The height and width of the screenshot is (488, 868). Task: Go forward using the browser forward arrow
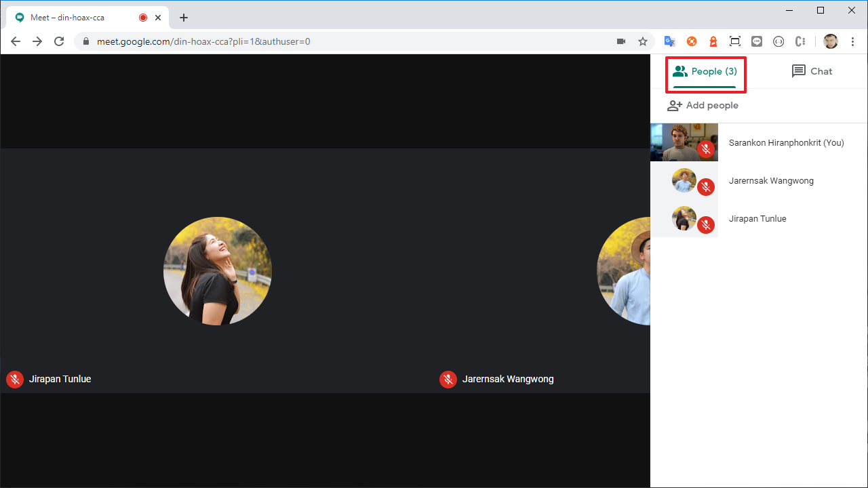37,41
